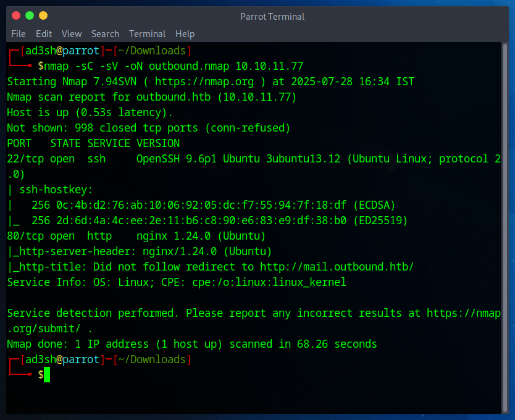Open the Help menu
Viewport: 515px width, 420px height.
point(185,34)
